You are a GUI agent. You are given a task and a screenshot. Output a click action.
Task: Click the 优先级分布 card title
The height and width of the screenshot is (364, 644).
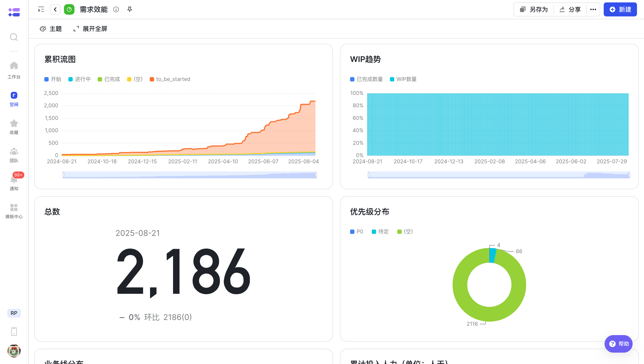[370, 212]
